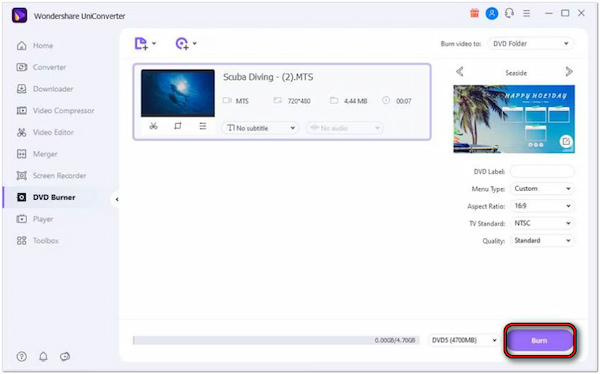Go to previous DVD template

point(460,72)
